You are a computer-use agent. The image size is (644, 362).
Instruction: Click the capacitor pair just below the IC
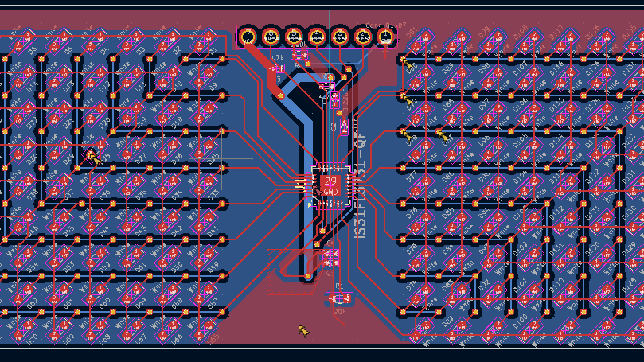(330, 257)
